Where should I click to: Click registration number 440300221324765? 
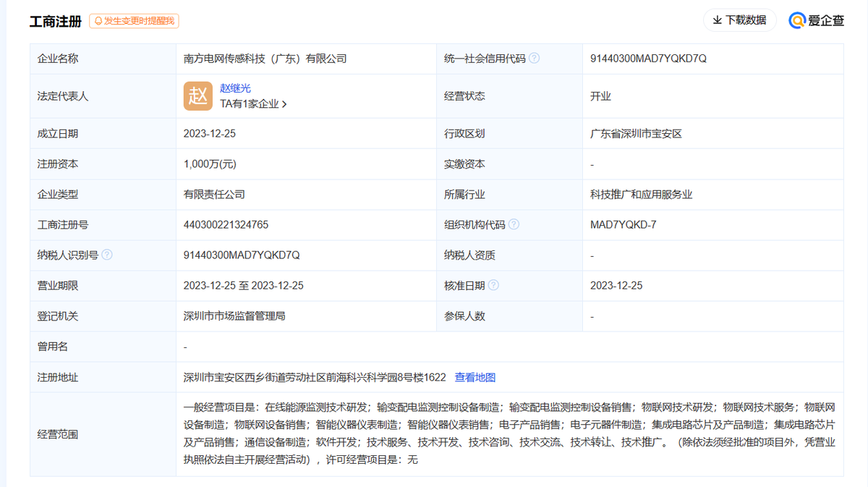(x=226, y=225)
